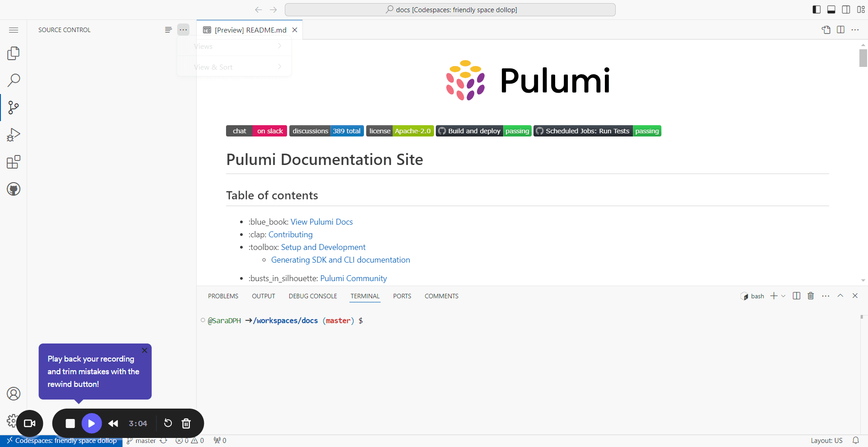Switch to the PROBLEMS panel tab
Screen dimensions: 868x447
coord(223,296)
